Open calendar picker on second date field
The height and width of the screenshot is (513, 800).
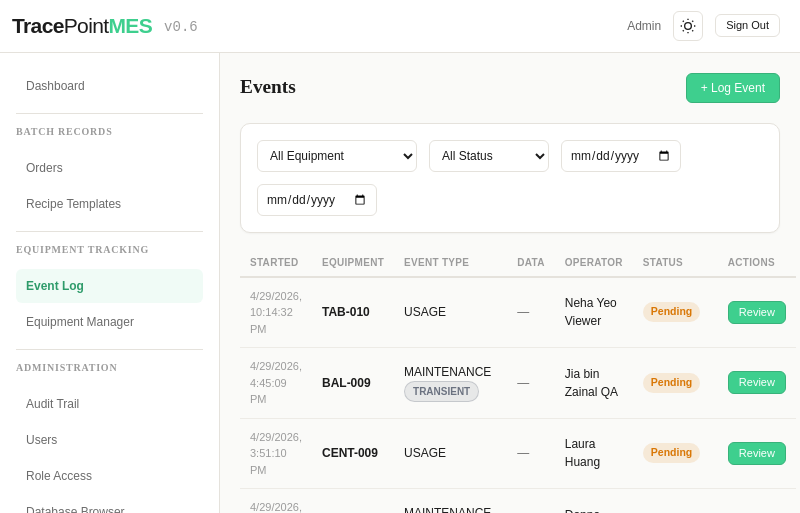coord(360,200)
